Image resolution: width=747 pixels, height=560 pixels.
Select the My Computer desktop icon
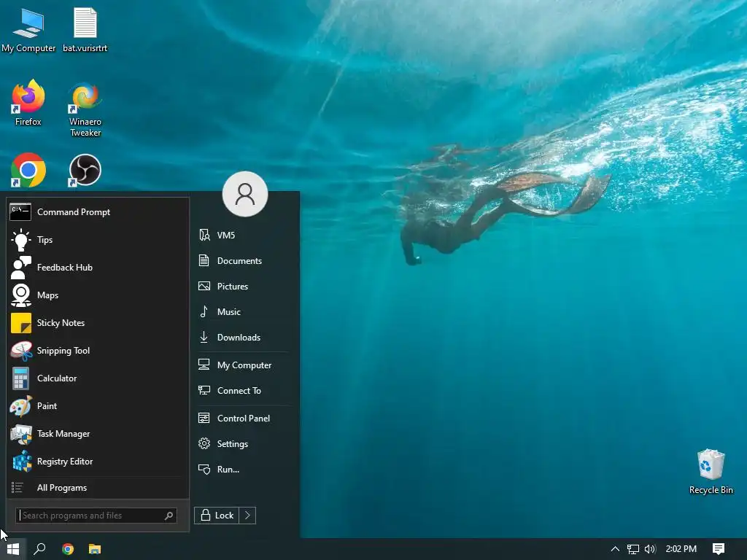(28, 29)
